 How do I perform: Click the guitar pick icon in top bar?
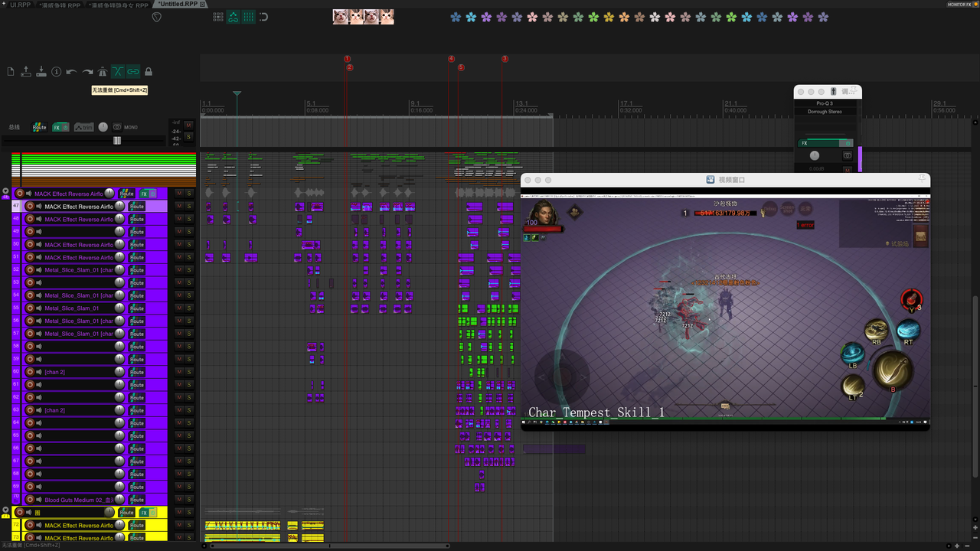point(157,17)
